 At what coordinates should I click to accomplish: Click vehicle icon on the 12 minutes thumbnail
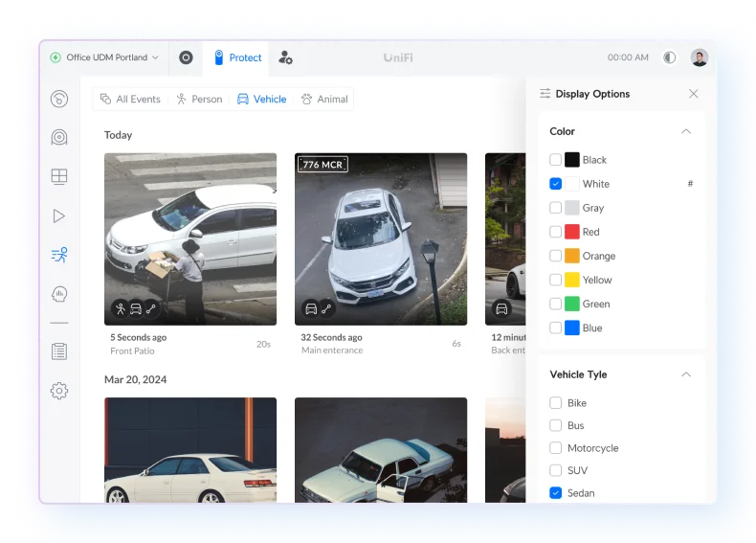click(x=501, y=309)
